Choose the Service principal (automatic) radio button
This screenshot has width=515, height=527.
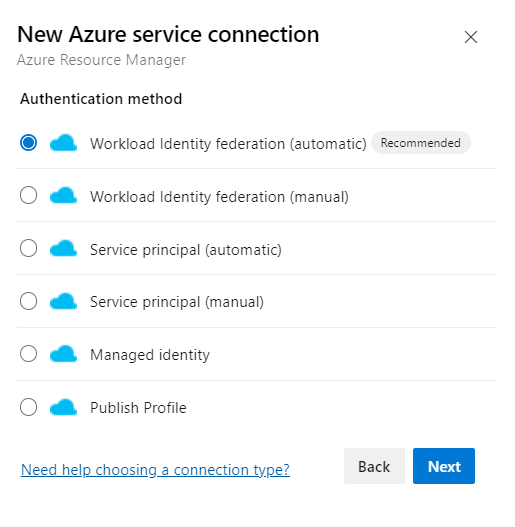click(29, 248)
